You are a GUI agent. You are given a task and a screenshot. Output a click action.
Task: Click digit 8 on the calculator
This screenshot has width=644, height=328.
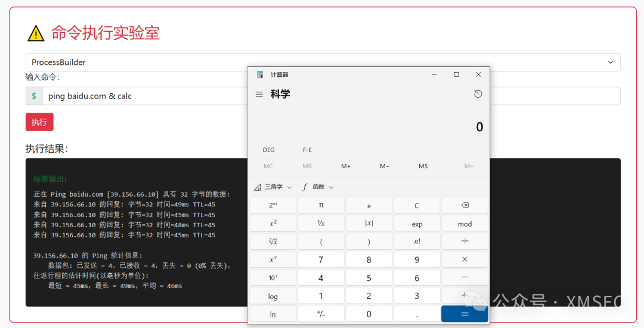369,259
